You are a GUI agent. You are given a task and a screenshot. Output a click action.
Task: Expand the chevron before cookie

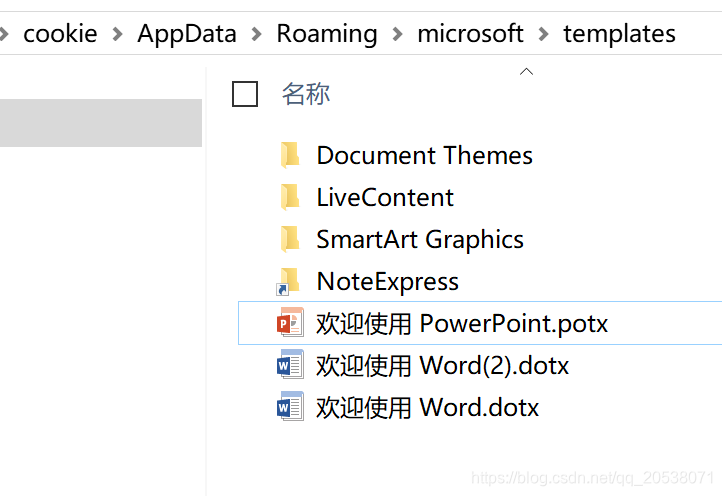coord(4,34)
